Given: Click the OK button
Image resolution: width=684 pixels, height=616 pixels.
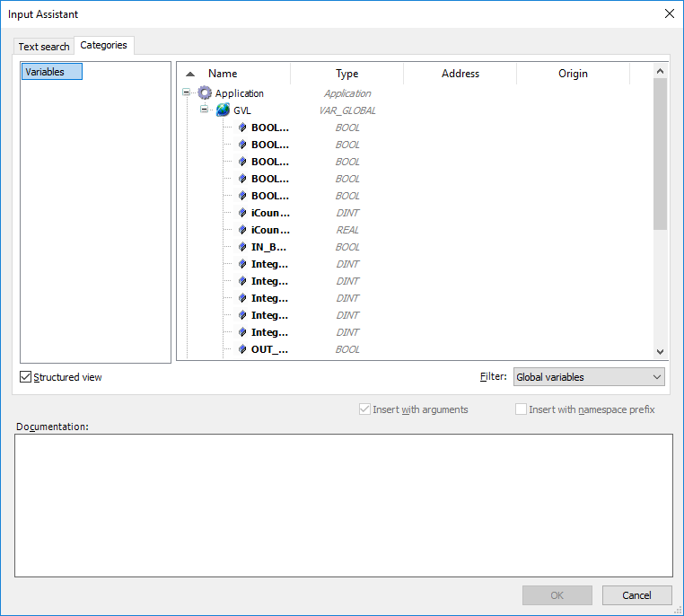Looking at the screenshot, I should click(x=557, y=595).
